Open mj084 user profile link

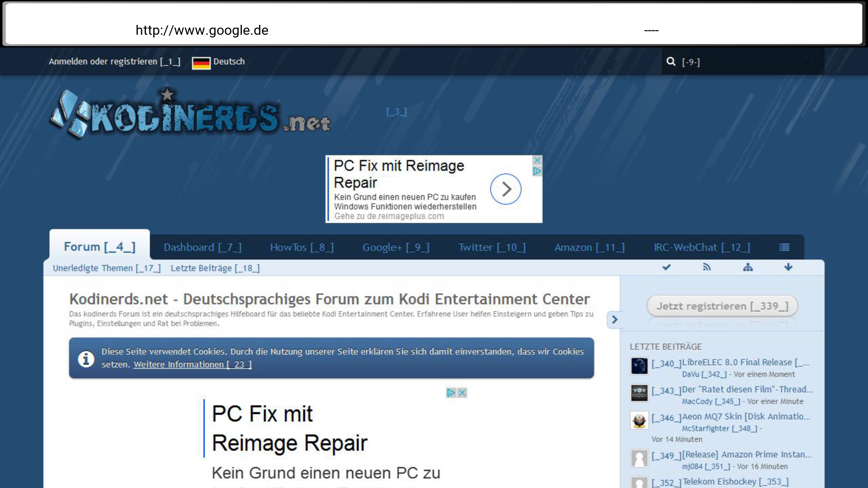click(x=706, y=466)
